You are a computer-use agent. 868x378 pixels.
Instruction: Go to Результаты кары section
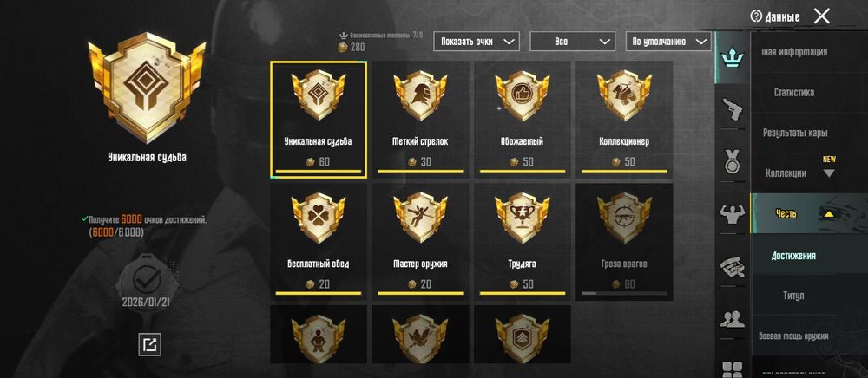[794, 134]
